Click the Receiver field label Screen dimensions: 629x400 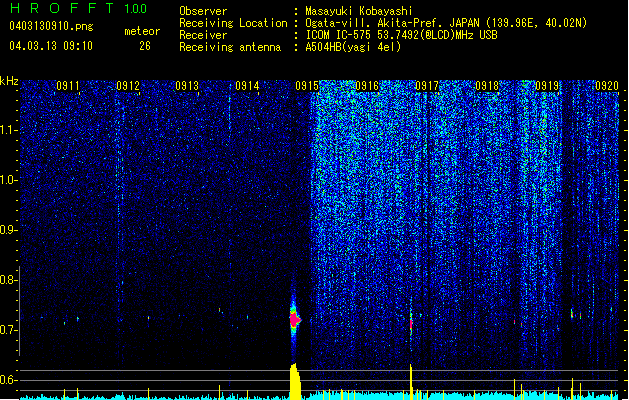point(203,35)
